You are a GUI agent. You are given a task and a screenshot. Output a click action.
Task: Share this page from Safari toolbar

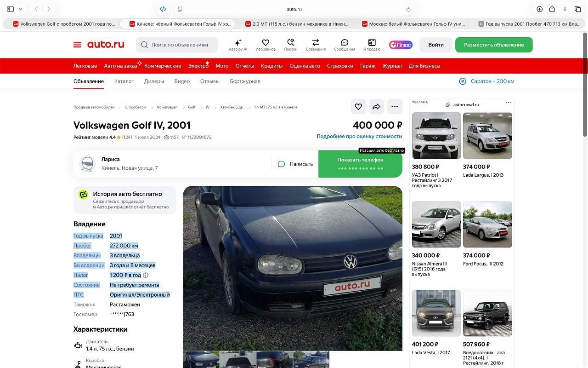(552, 9)
